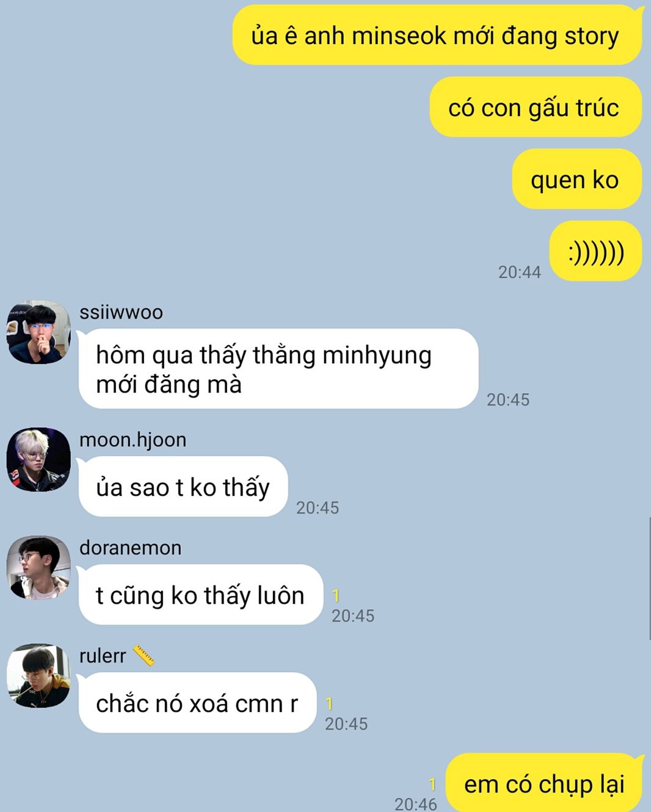Click the rulerr sender name
Image resolution: width=651 pixels, height=812 pixels.
tap(103, 656)
